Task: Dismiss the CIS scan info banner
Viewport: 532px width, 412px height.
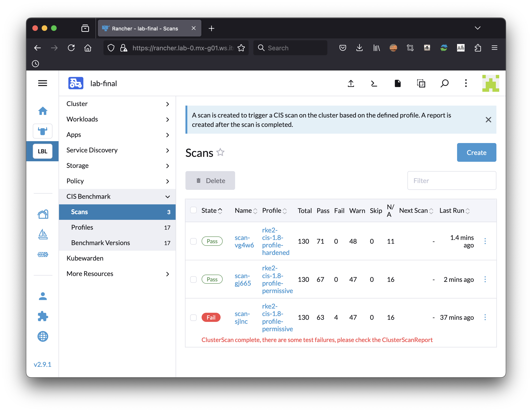Action: point(488,120)
